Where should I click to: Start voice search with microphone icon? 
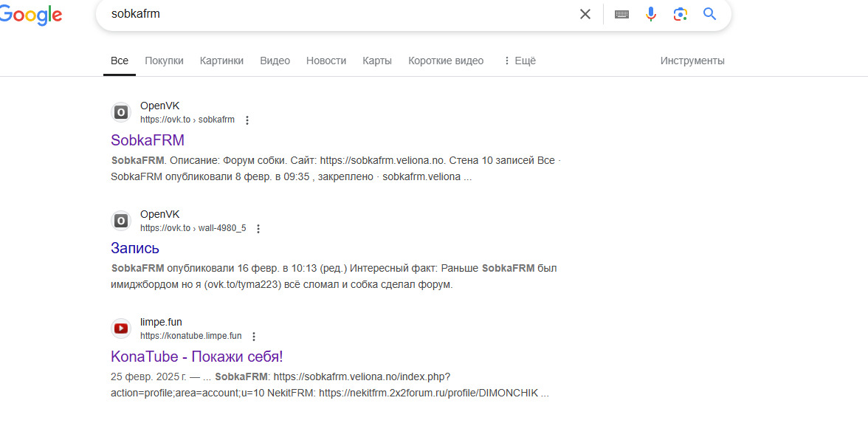[x=650, y=14]
